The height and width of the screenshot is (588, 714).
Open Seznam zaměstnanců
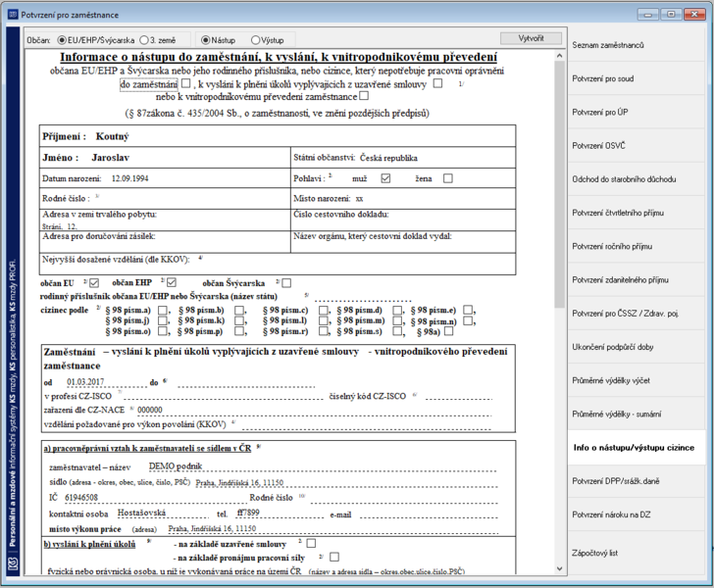[637, 45]
